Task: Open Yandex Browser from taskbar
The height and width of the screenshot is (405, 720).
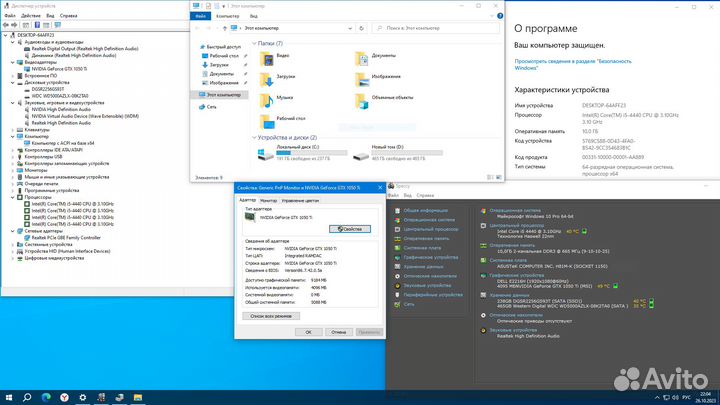Action: click(64, 397)
